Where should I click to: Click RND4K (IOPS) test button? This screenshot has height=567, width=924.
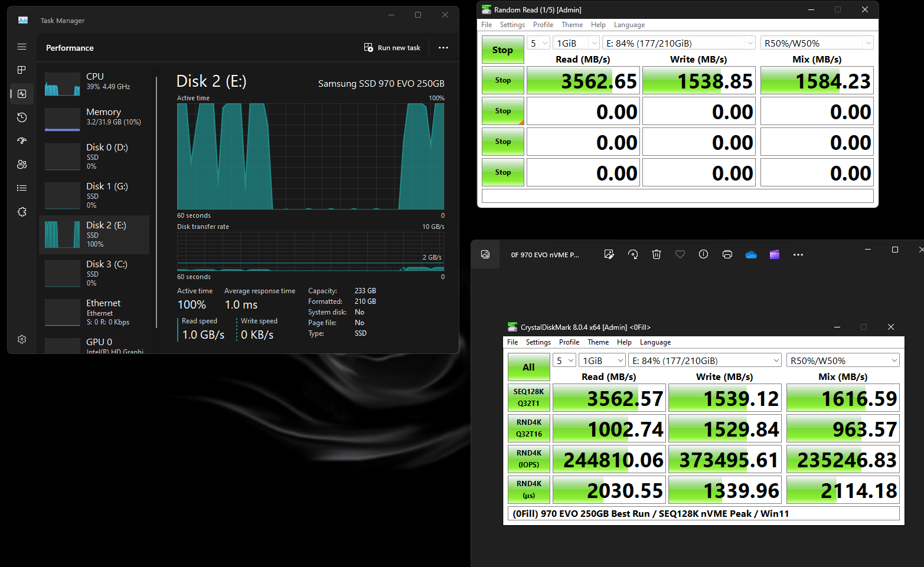[528, 459]
